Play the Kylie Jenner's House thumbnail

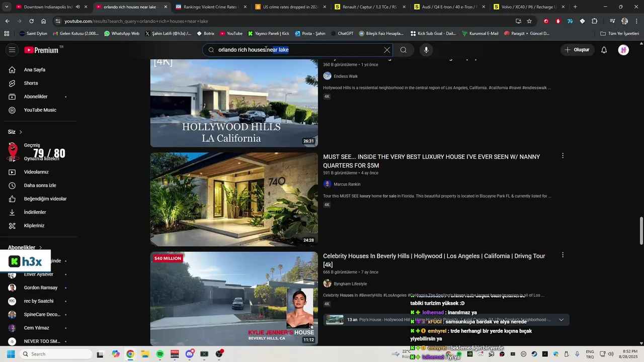(x=234, y=299)
